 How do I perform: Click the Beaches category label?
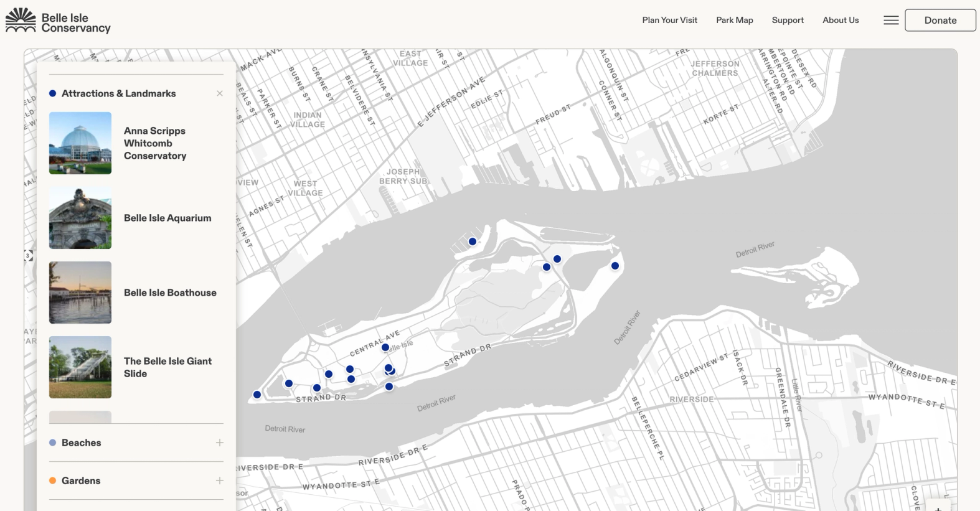click(x=81, y=443)
